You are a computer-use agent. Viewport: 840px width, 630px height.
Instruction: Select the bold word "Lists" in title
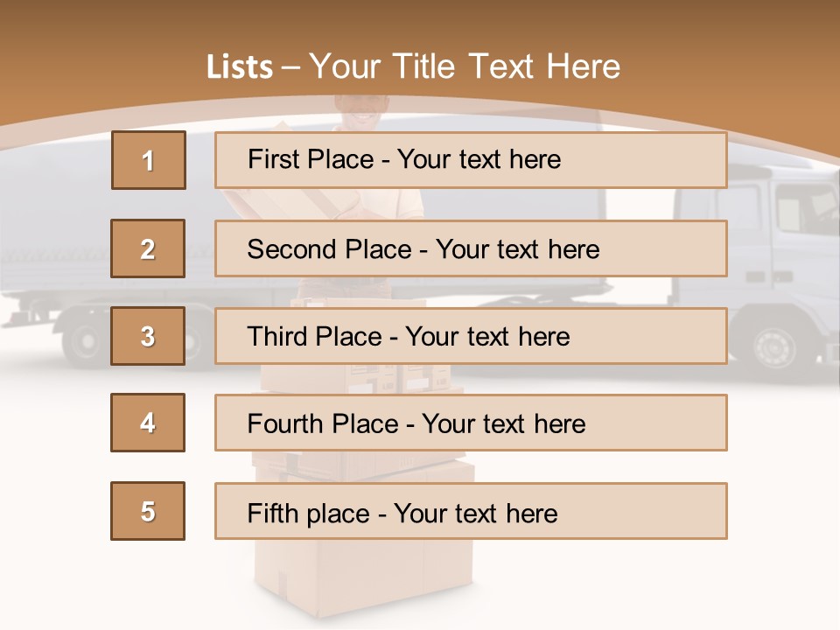pos(240,67)
